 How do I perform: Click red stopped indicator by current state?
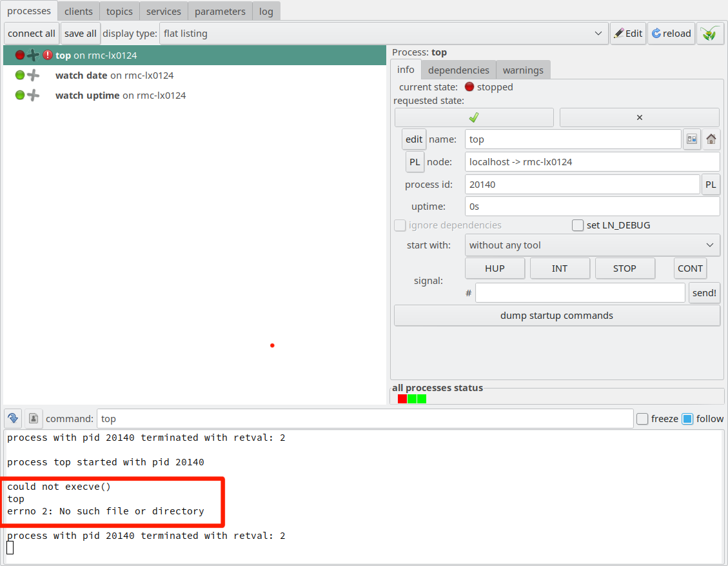click(469, 87)
